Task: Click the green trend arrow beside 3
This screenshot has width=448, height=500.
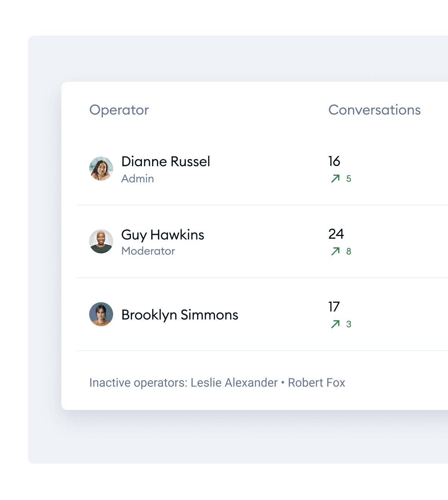Action: 335,324
